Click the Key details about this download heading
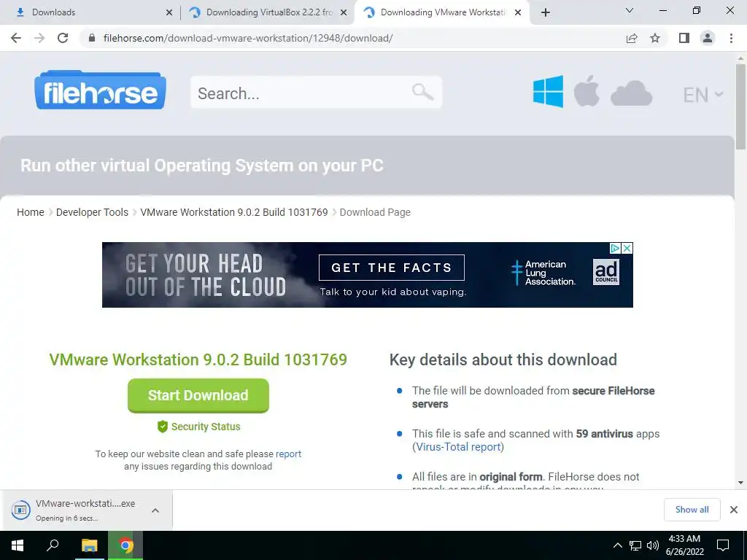 coord(503,359)
